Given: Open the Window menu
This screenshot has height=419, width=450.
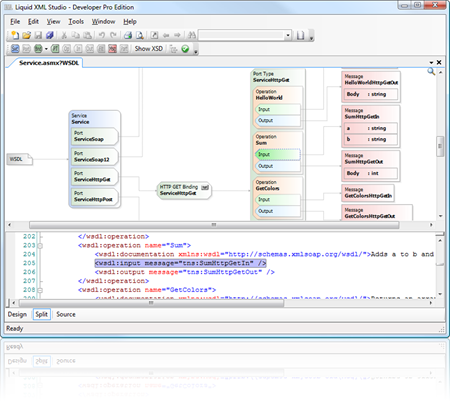Looking at the screenshot, I should pos(103,22).
